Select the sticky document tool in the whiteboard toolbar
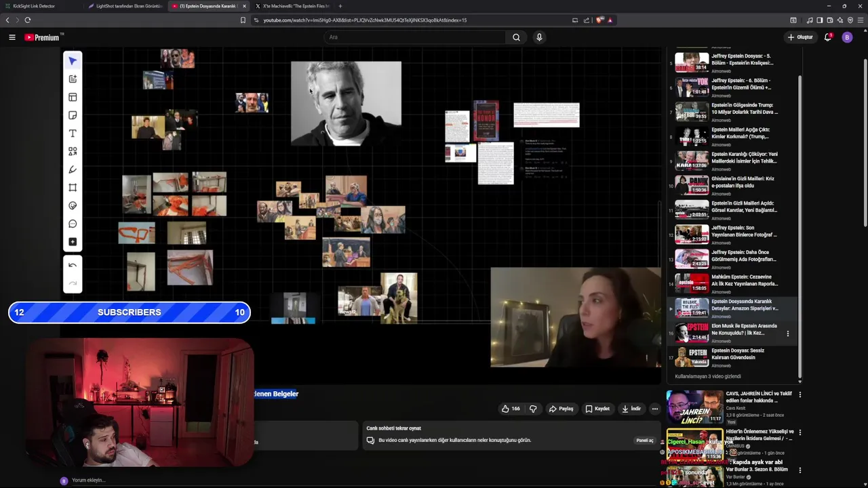 click(73, 79)
